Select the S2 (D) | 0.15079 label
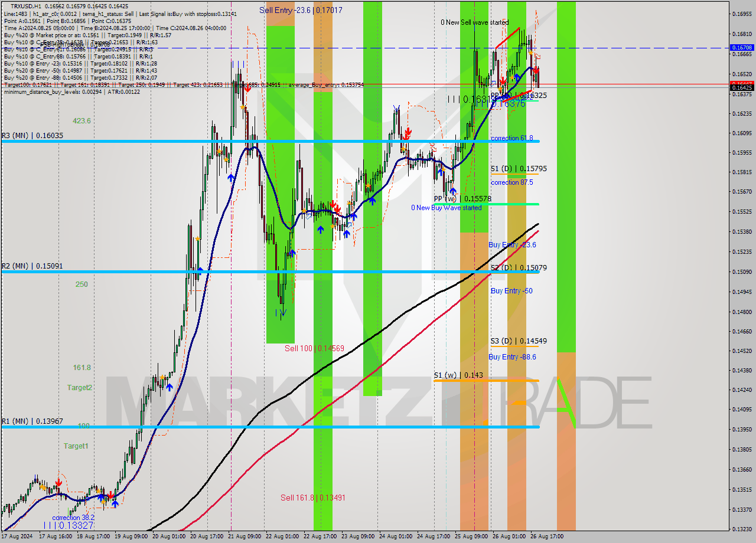The width and height of the screenshot is (756, 543). pyautogui.click(x=519, y=267)
